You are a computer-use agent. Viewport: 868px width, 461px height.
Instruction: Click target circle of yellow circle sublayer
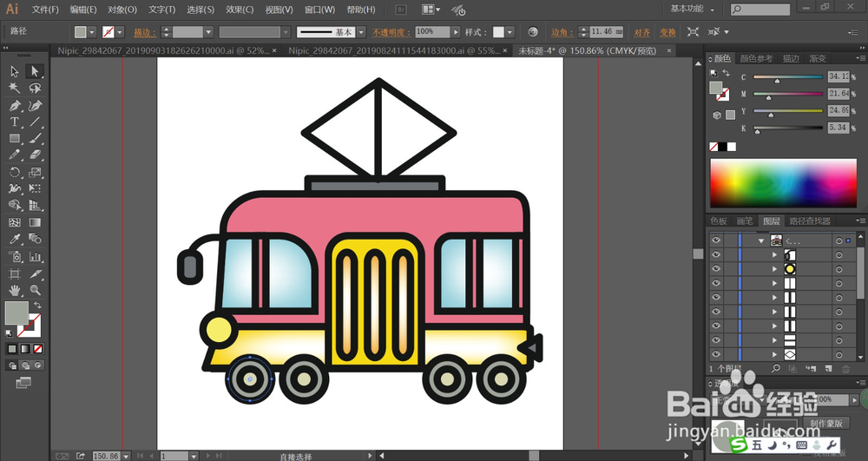point(839,269)
